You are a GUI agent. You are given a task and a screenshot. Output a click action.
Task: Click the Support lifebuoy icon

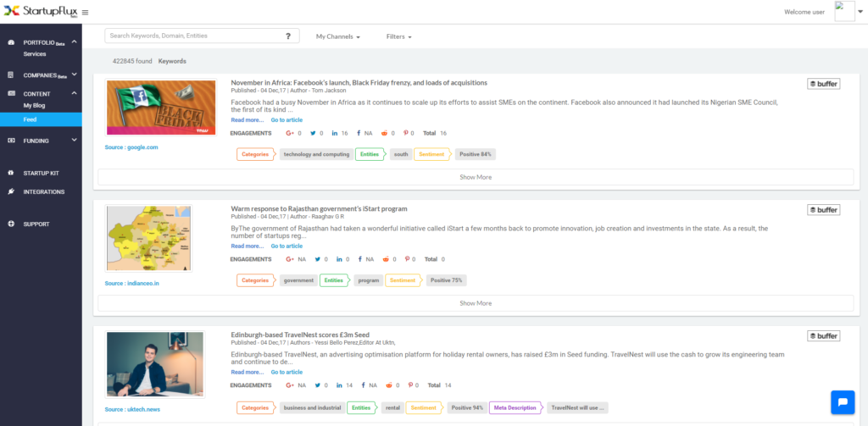(x=11, y=224)
